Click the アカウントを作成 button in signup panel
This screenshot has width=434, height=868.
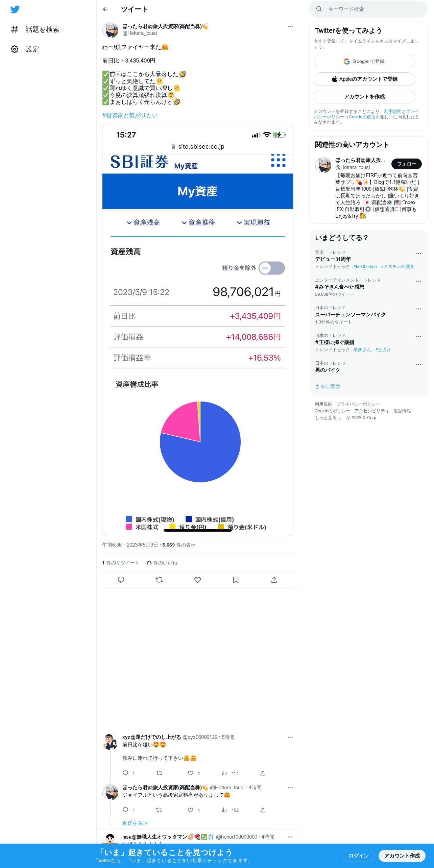pyautogui.click(x=364, y=97)
